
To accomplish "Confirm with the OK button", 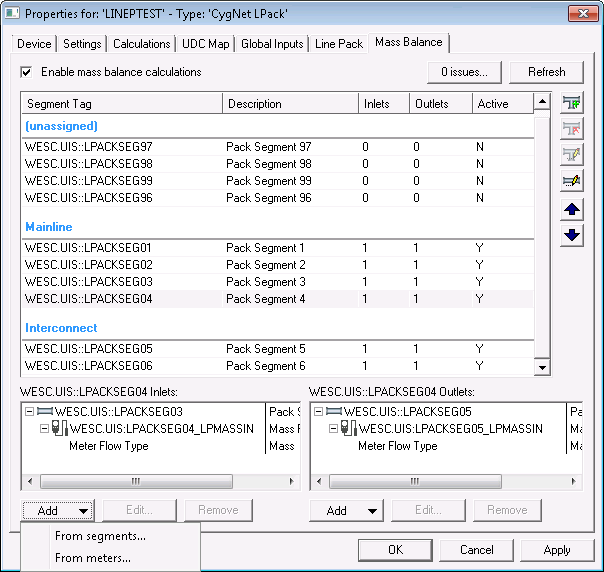I will click(x=395, y=550).
